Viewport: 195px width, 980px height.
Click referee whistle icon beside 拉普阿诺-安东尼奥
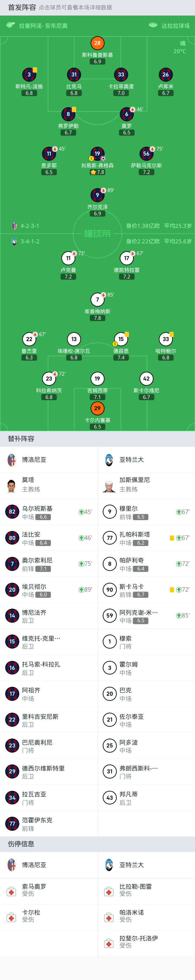tap(11, 25)
